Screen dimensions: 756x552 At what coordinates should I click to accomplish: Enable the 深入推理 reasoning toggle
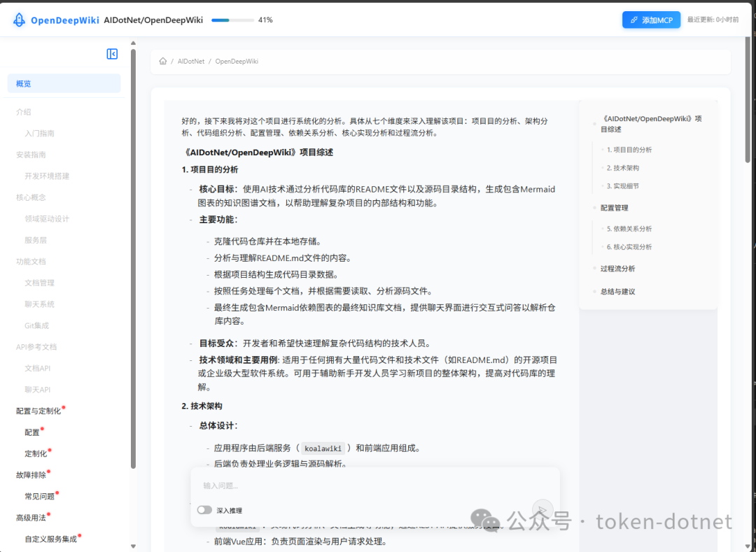coord(204,511)
